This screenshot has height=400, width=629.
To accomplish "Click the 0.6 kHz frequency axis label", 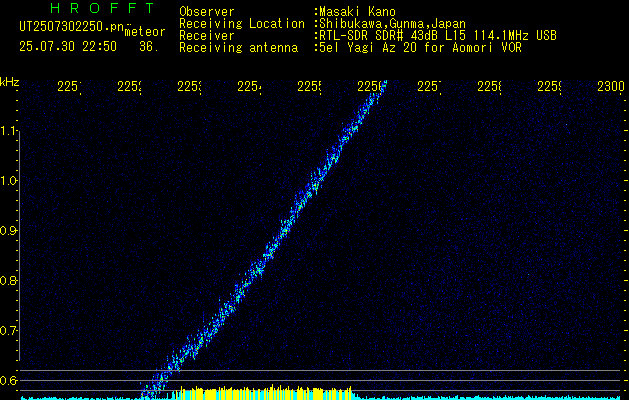I will [x=8, y=380].
